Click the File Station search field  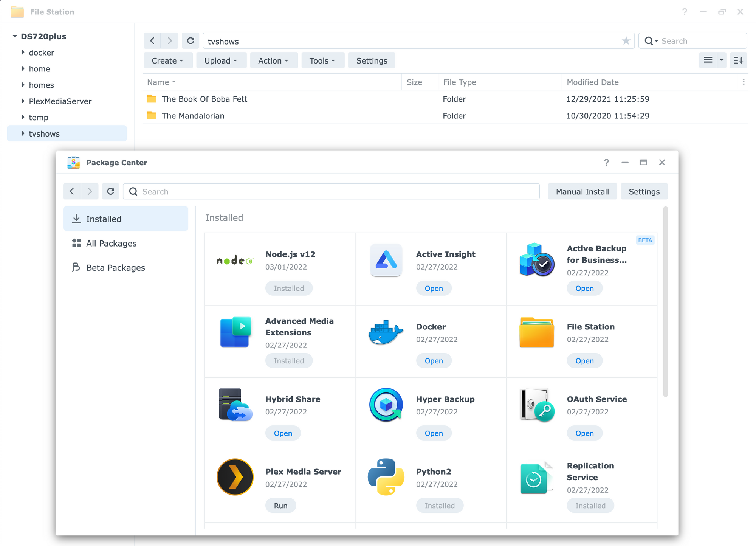[692, 41]
